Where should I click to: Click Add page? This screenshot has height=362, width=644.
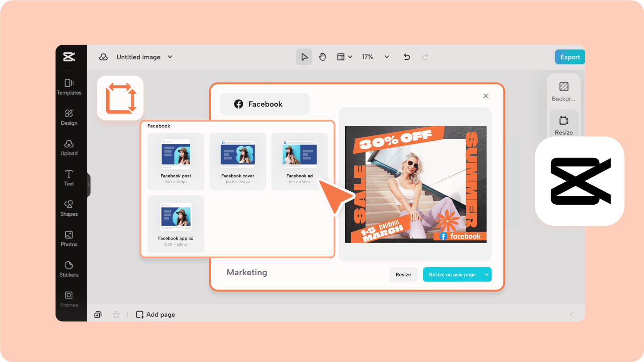click(156, 315)
